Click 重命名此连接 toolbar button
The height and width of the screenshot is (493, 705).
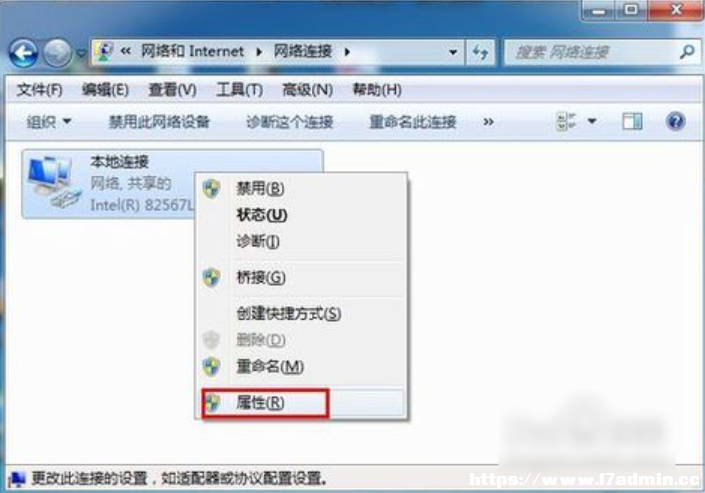412,121
